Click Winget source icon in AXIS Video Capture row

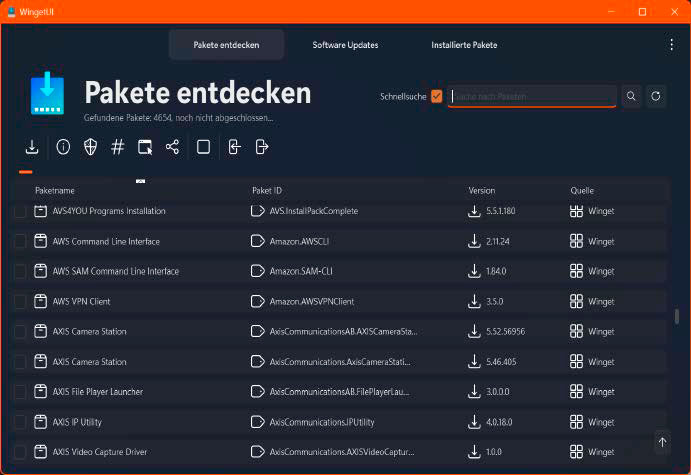coord(576,452)
